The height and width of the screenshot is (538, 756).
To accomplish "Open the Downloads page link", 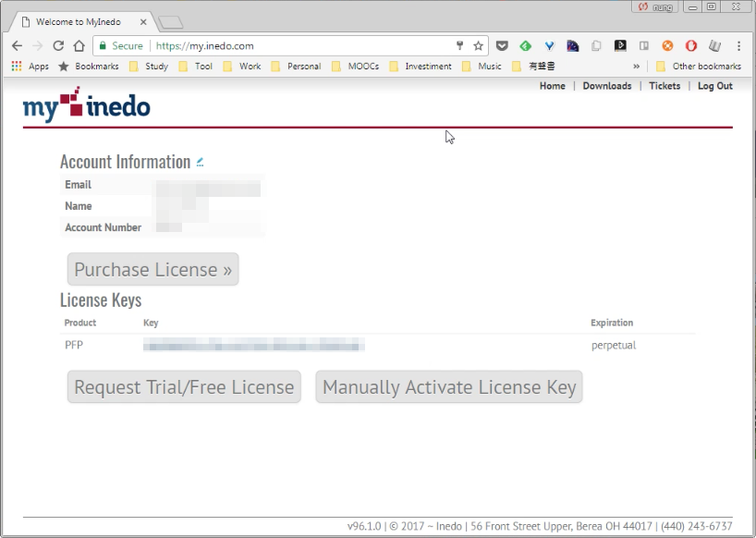I will pos(607,86).
